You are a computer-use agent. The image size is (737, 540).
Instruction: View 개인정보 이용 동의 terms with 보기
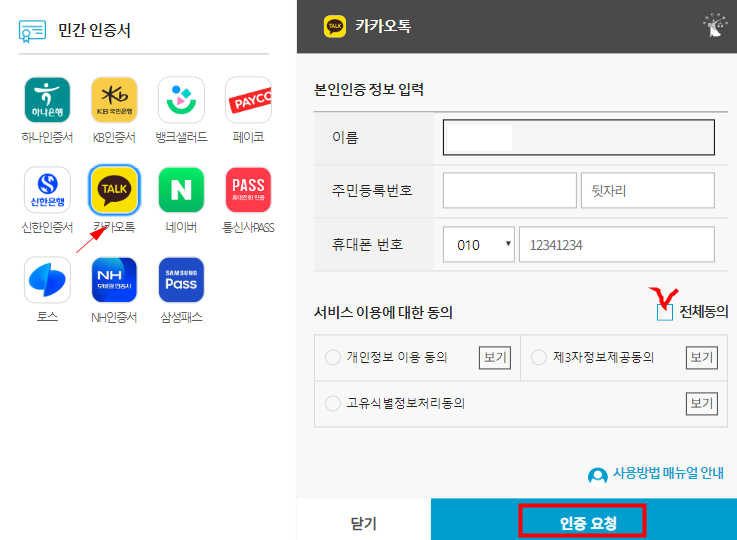point(495,358)
